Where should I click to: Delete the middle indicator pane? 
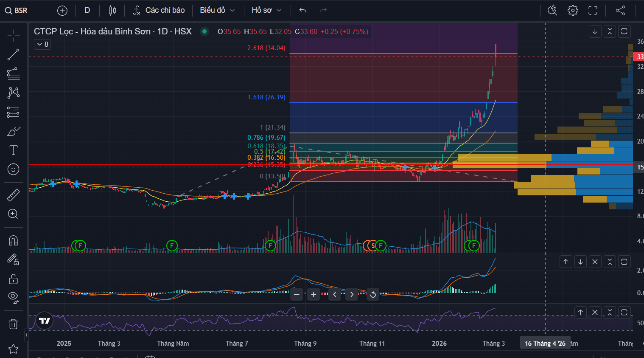click(x=595, y=262)
